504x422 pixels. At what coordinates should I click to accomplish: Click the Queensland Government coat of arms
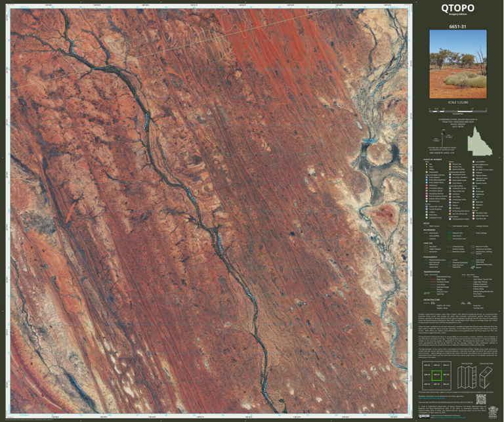(x=493, y=412)
